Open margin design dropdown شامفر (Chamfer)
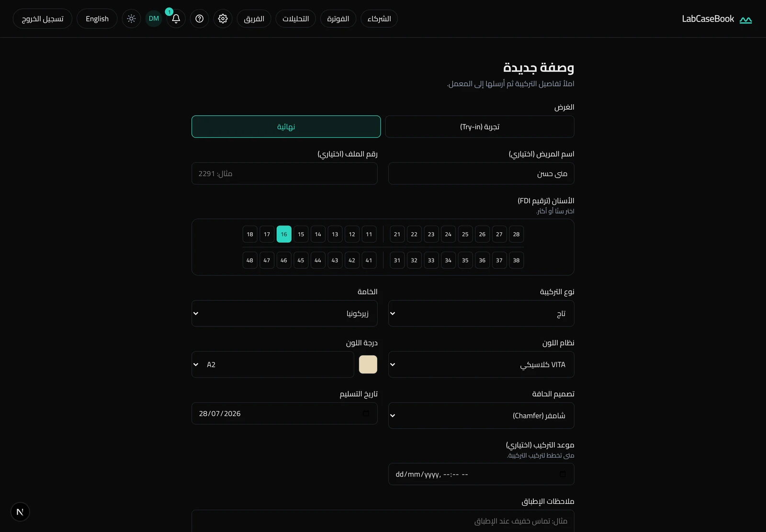 (481, 415)
